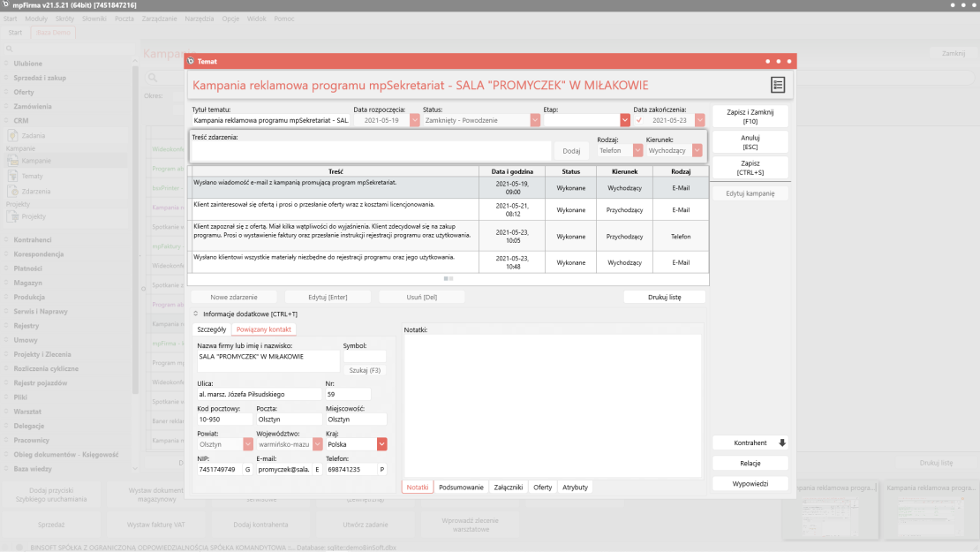Click Drukuj listę in the Temat dialog
This screenshot has width=980, height=552.
(x=665, y=297)
